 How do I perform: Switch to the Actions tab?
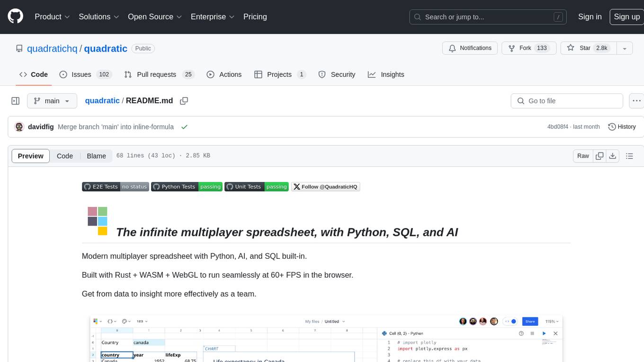(x=224, y=74)
